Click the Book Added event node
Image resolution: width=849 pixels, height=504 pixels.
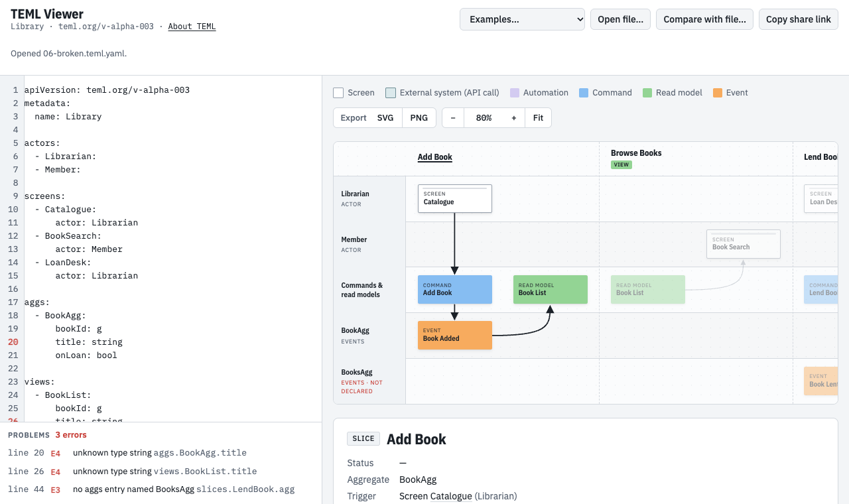455,335
